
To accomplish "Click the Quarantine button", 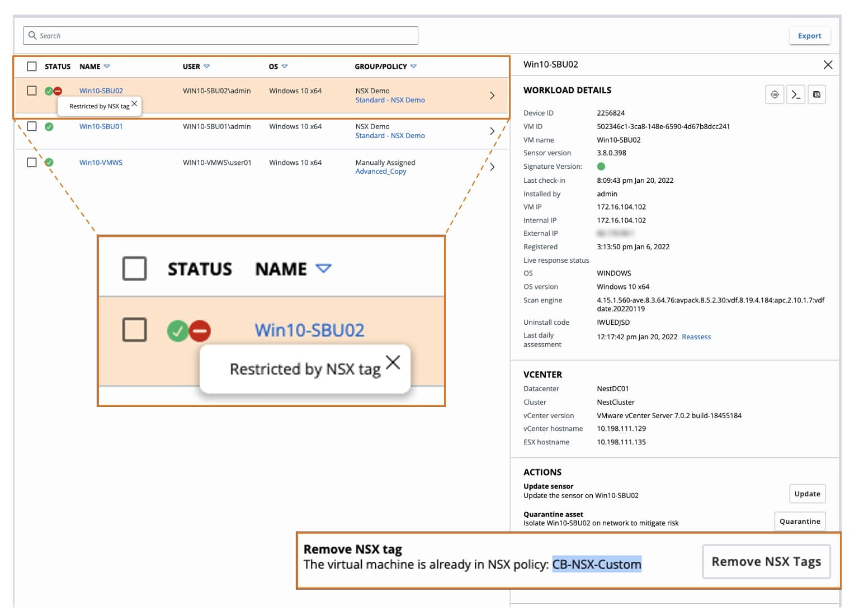I will [x=799, y=522].
